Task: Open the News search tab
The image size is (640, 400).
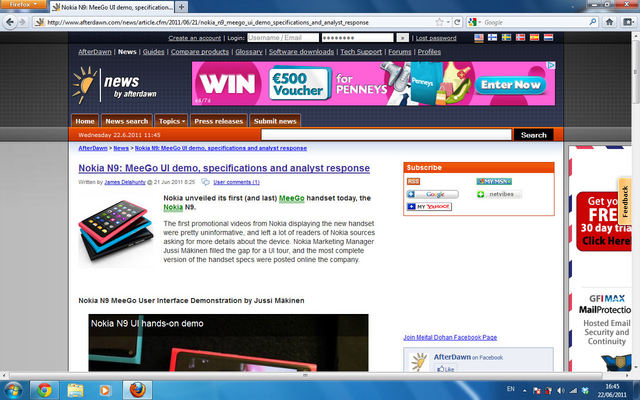Action: (127, 121)
